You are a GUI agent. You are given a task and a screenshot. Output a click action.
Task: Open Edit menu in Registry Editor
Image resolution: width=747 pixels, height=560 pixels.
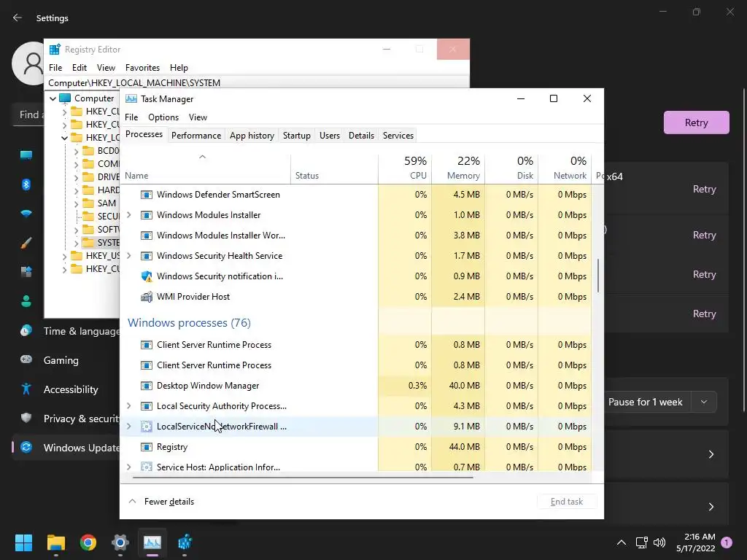[x=80, y=68]
